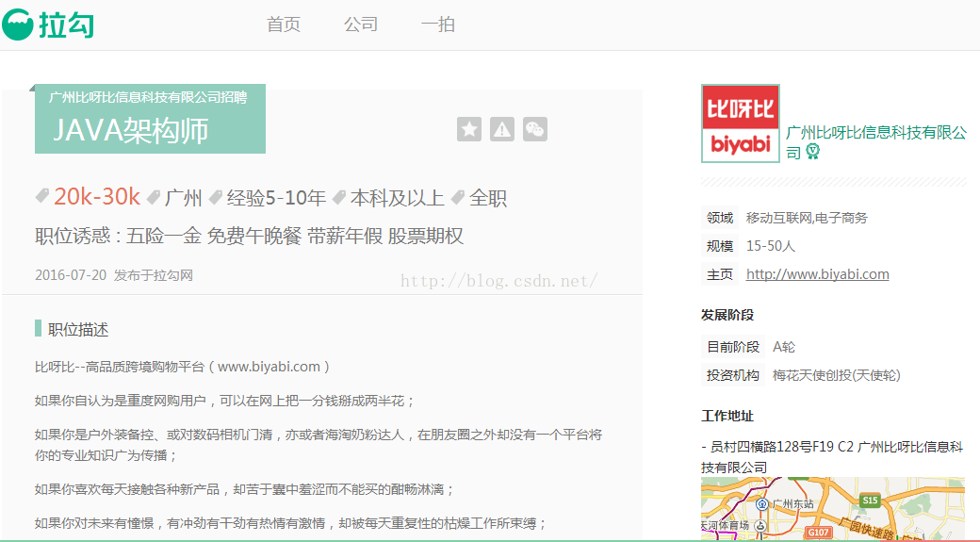Image resolution: width=980 pixels, height=542 pixels.
Task: Click the 主页 label
Action: pos(720,273)
